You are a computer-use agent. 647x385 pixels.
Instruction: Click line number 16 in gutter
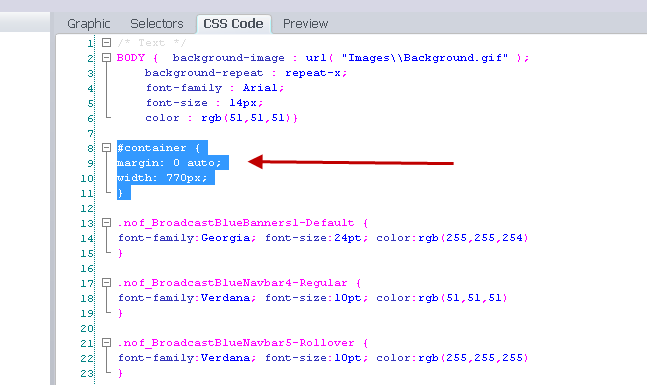pyautogui.click(x=87, y=269)
